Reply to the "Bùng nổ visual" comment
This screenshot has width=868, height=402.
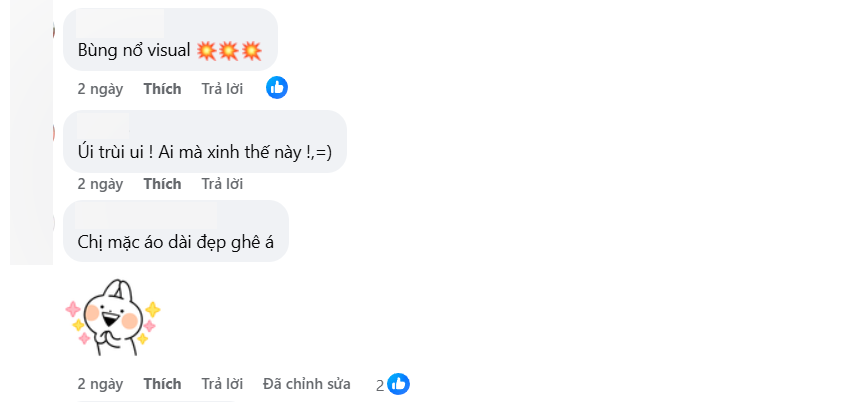pos(222,89)
